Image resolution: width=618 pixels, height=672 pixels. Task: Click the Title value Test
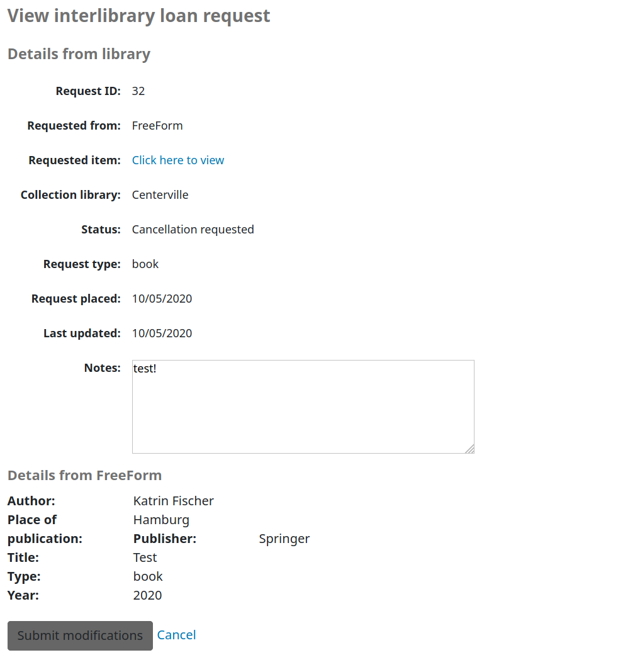[x=145, y=557]
